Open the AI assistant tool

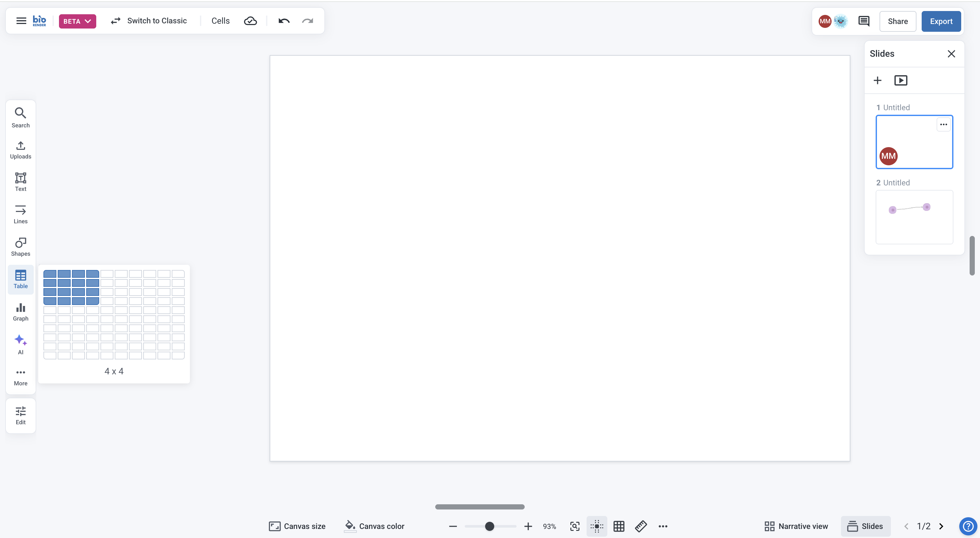(20, 344)
